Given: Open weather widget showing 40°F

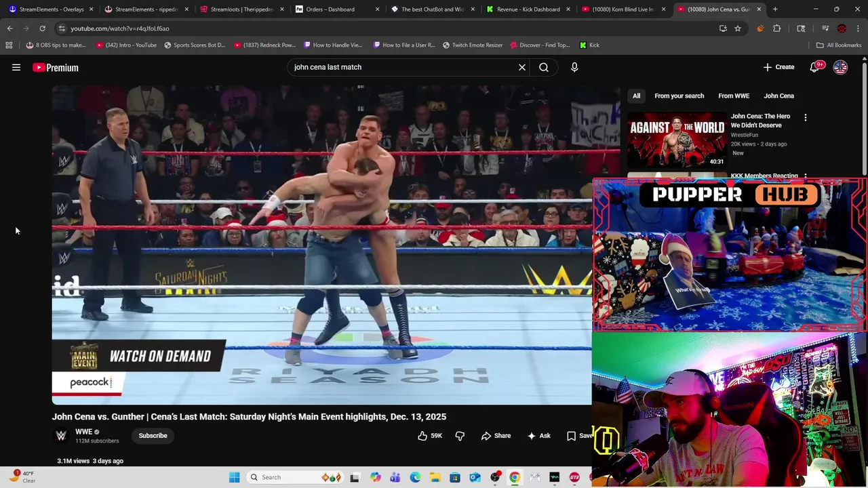Looking at the screenshot, I should pos(22,477).
